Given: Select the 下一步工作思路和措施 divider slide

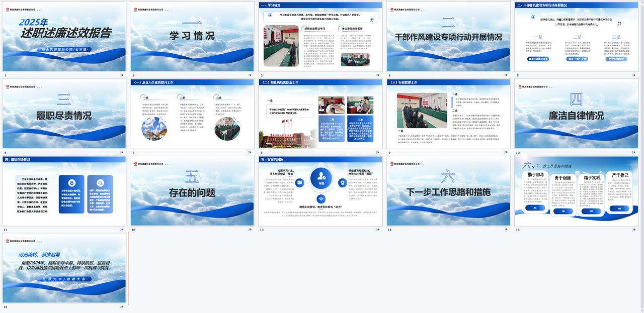Looking at the screenshot, I should (x=447, y=189).
